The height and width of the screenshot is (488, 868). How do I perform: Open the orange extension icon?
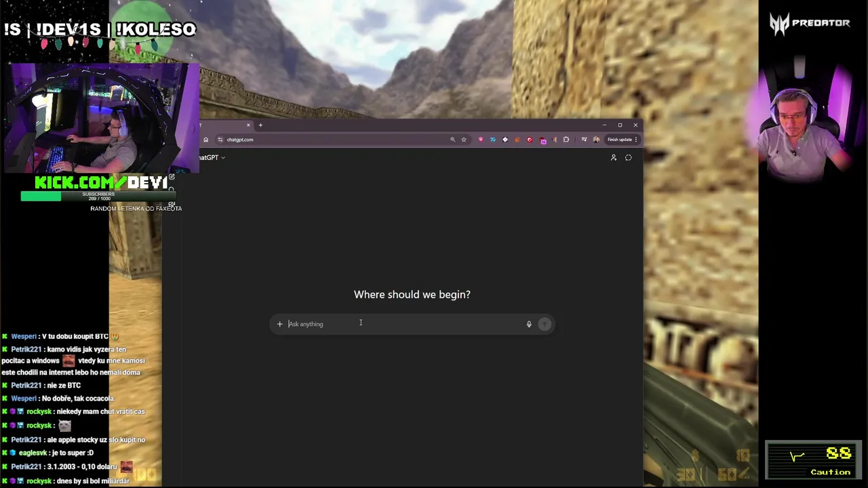point(517,140)
